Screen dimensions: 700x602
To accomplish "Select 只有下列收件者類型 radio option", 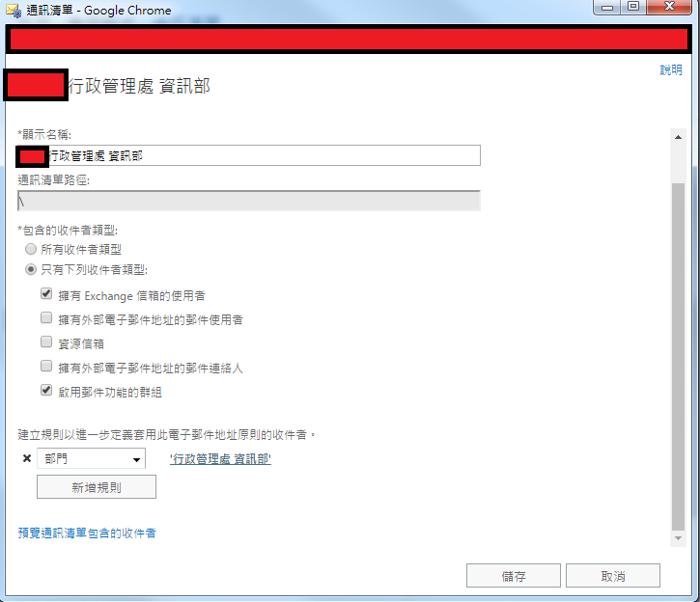I will click(x=30, y=269).
